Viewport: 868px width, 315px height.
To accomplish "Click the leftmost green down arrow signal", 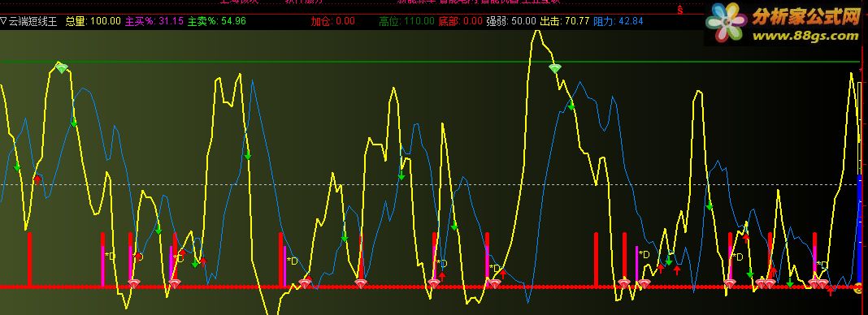I will (16, 167).
